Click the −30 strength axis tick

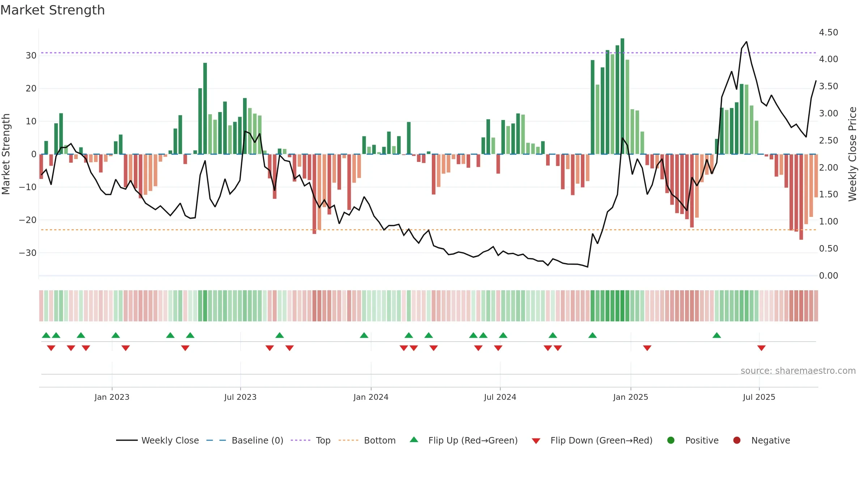pyautogui.click(x=27, y=253)
